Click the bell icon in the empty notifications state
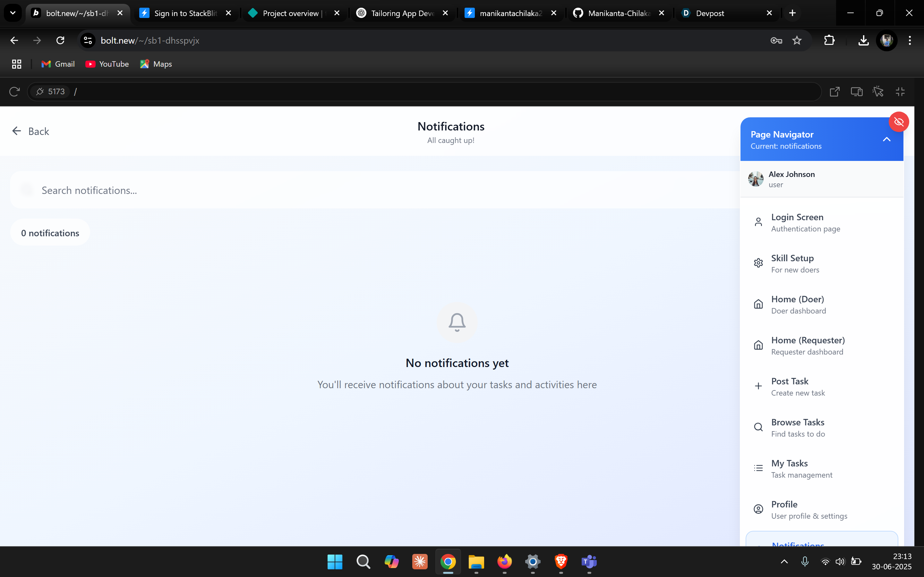 [457, 322]
